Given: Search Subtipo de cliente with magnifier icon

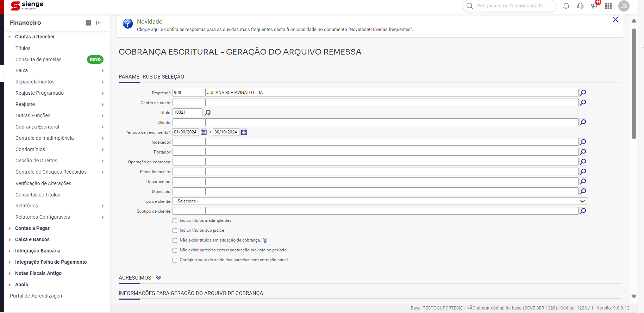Looking at the screenshot, I should tap(583, 211).
